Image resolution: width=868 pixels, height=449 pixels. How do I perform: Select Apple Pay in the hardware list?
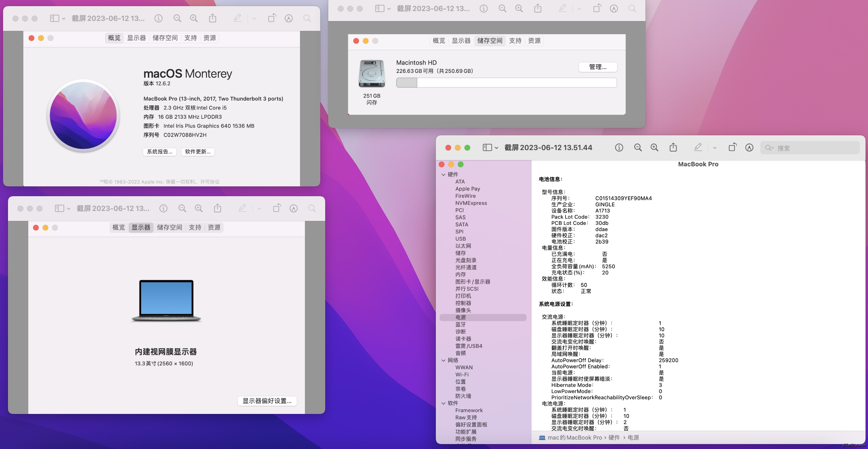468,189
